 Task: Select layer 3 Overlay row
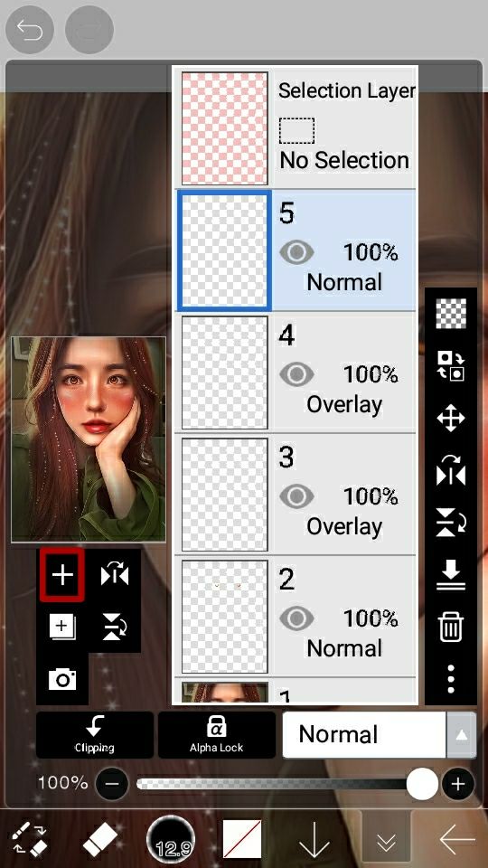point(296,495)
